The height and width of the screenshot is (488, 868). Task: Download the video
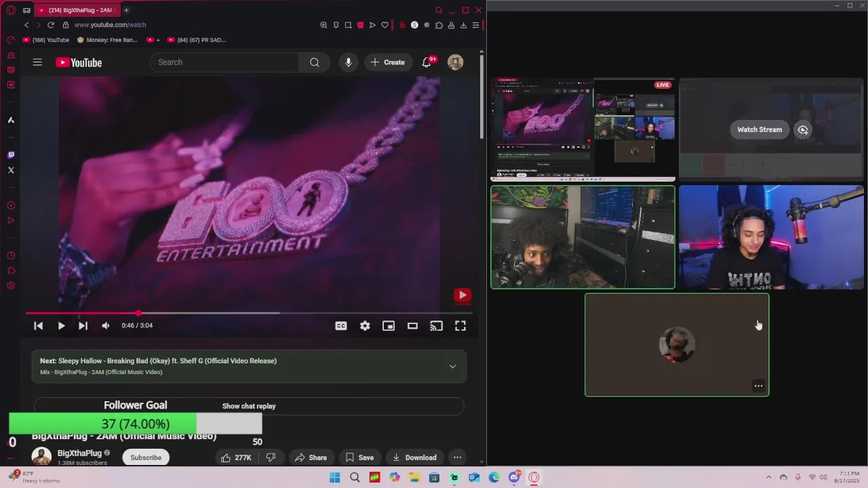(414, 457)
